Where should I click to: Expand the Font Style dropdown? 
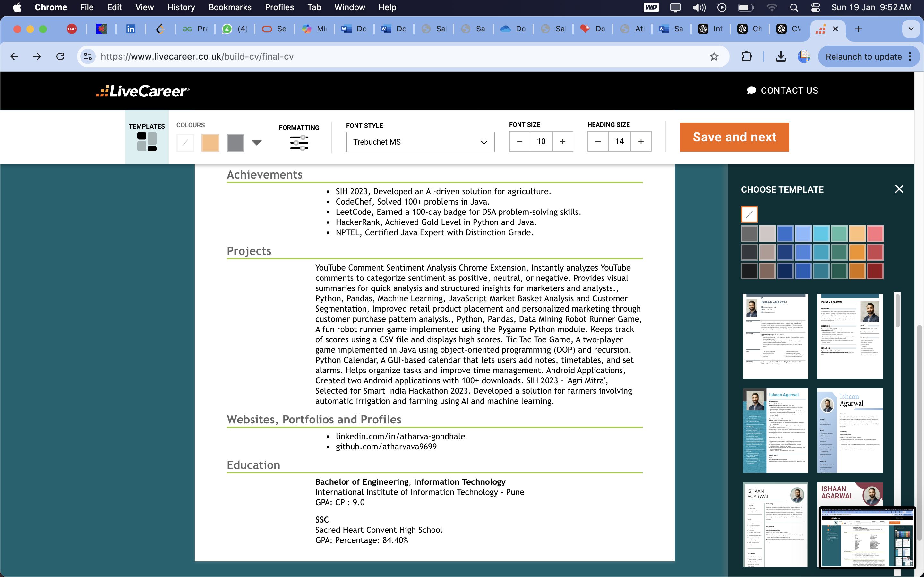click(420, 142)
